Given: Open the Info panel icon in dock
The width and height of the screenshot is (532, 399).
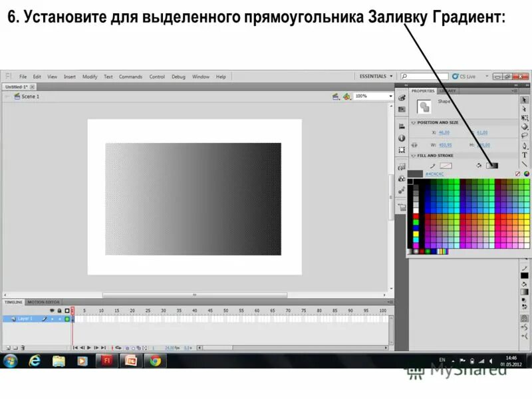Looking at the screenshot, I should pyautogui.click(x=402, y=138).
